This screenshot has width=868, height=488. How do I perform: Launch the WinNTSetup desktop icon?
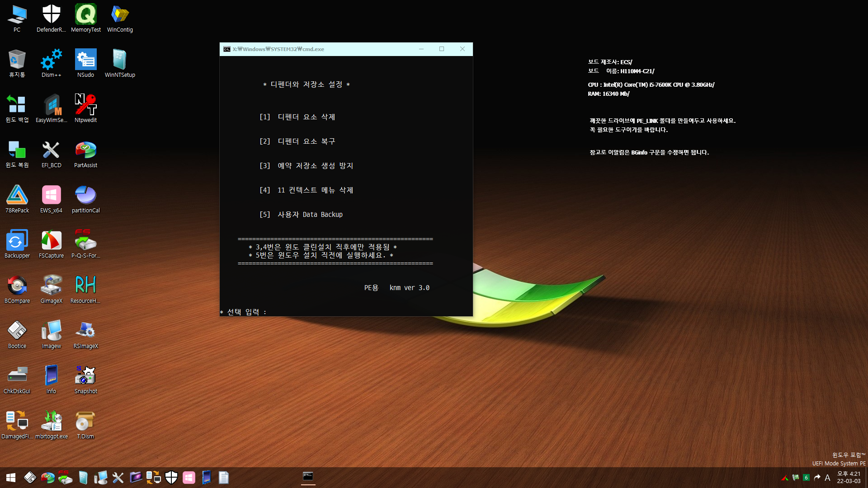coord(120,63)
